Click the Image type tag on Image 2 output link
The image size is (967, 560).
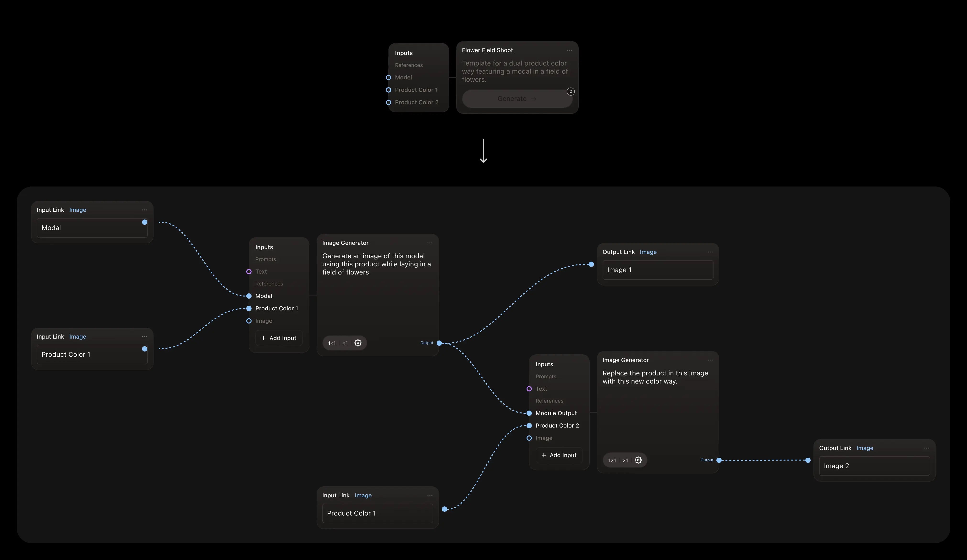[x=865, y=448]
